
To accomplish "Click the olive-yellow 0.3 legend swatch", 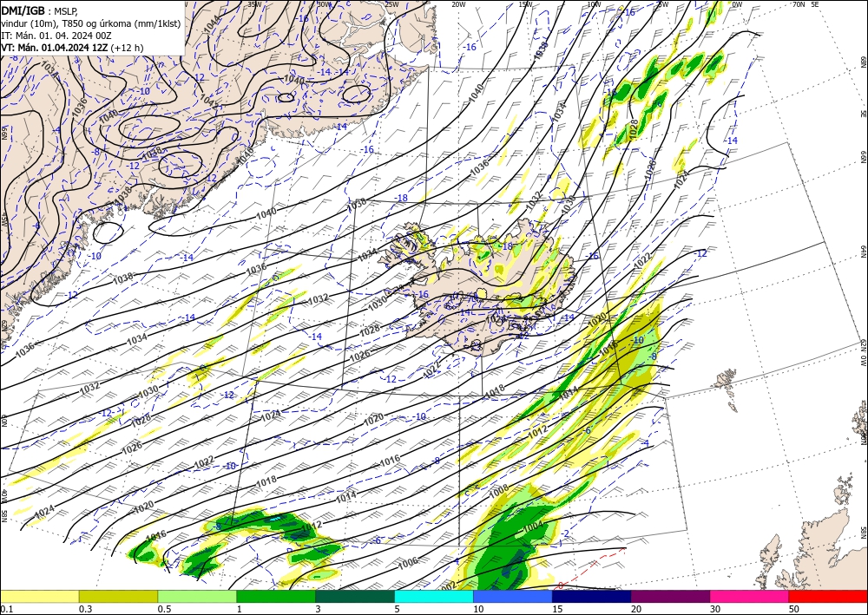I will (x=118, y=596).
